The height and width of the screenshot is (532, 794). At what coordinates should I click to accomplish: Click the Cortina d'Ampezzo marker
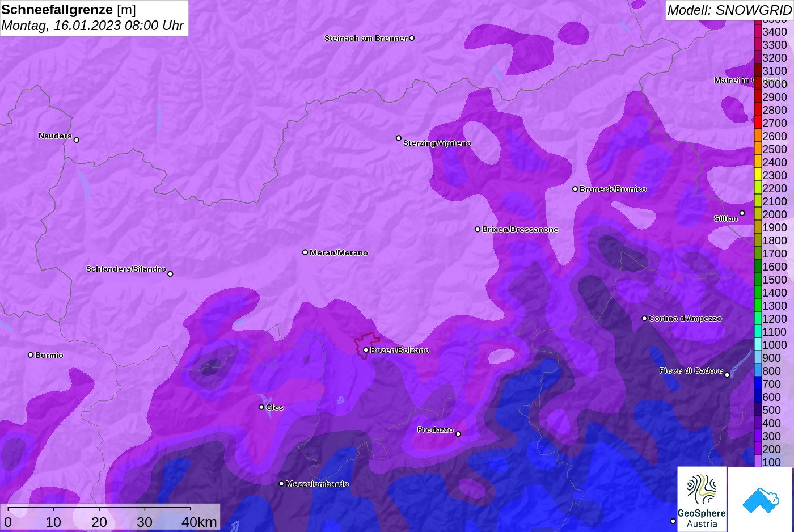pyautogui.click(x=644, y=318)
